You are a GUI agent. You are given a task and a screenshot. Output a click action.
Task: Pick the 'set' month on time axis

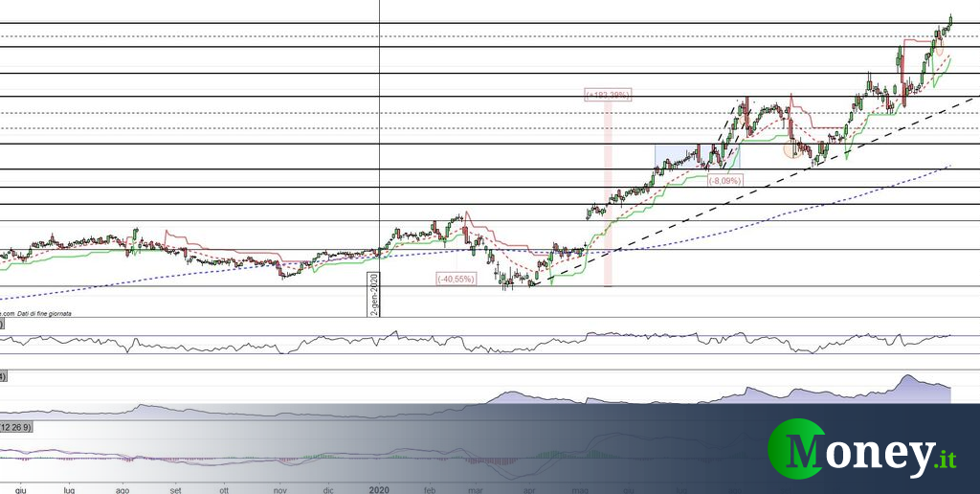click(x=176, y=489)
